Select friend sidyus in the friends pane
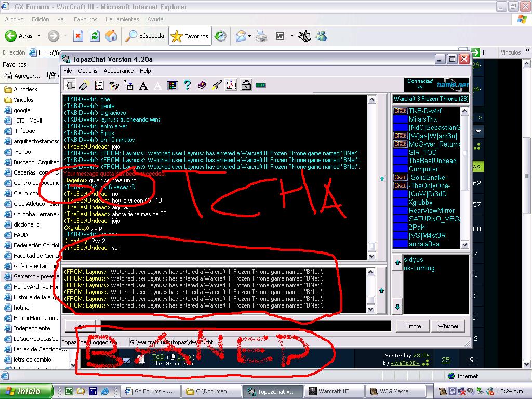This screenshot has height=399, width=532. [413, 260]
